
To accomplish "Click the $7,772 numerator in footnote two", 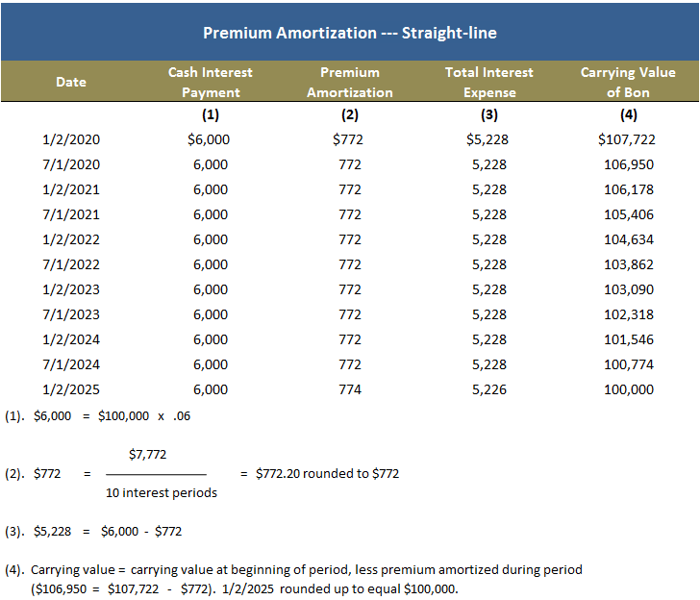I will pos(147,455).
